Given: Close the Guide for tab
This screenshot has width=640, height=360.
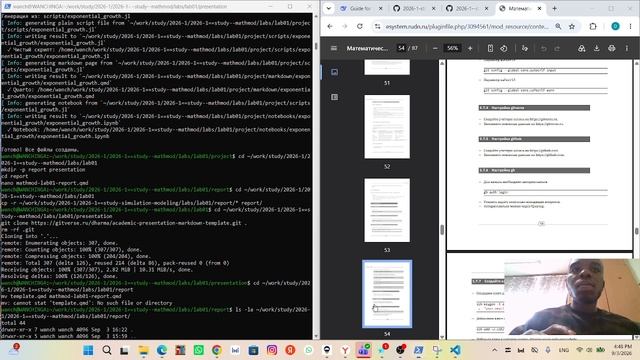Looking at the screenshot, I should (x=380, y=8).
